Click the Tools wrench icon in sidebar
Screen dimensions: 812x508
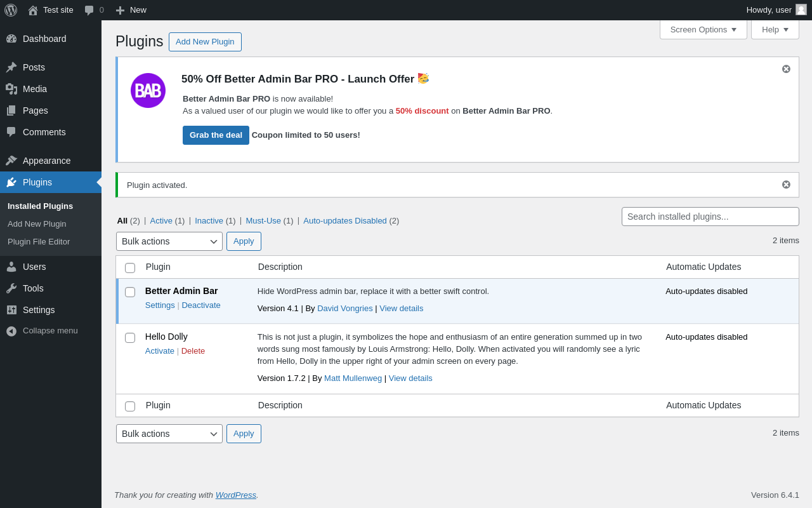(11, 288)
